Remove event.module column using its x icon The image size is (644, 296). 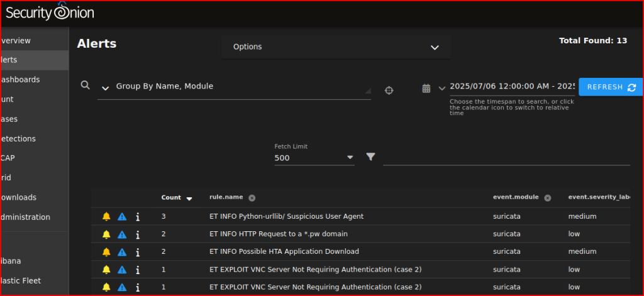[x=547, y=197]
